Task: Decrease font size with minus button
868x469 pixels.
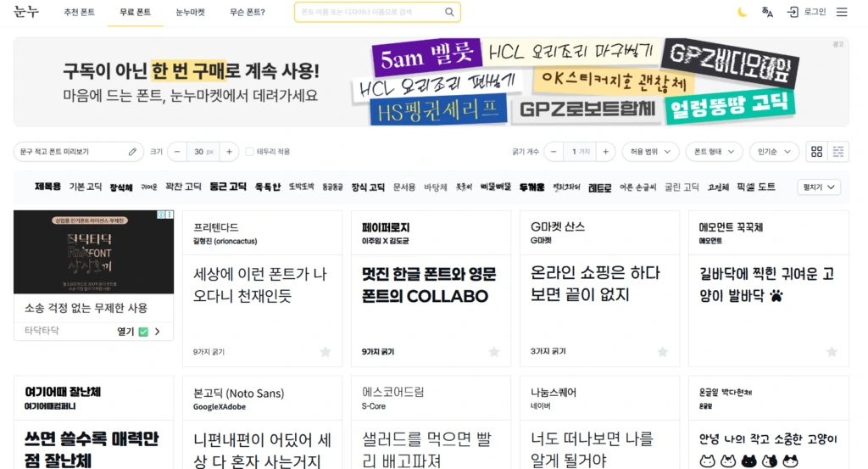Action: pyautogui.click(x=177, y=152)
